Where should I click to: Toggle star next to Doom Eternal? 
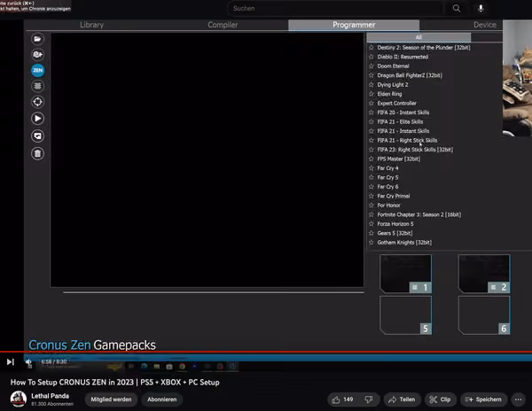click(372, 66)
